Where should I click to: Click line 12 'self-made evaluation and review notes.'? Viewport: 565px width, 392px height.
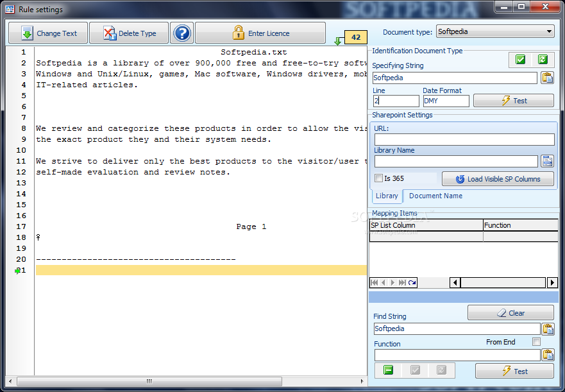point(133,172)
